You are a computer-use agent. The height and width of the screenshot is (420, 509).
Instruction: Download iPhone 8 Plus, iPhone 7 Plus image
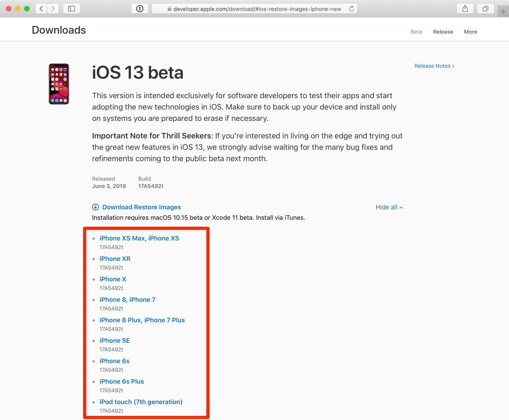point(142,320)
